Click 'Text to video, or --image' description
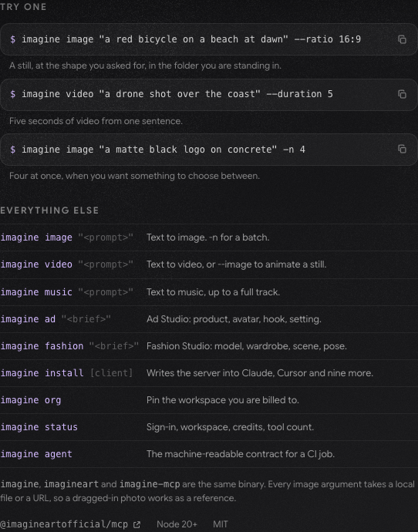418x532 pixels. (237, 264)
